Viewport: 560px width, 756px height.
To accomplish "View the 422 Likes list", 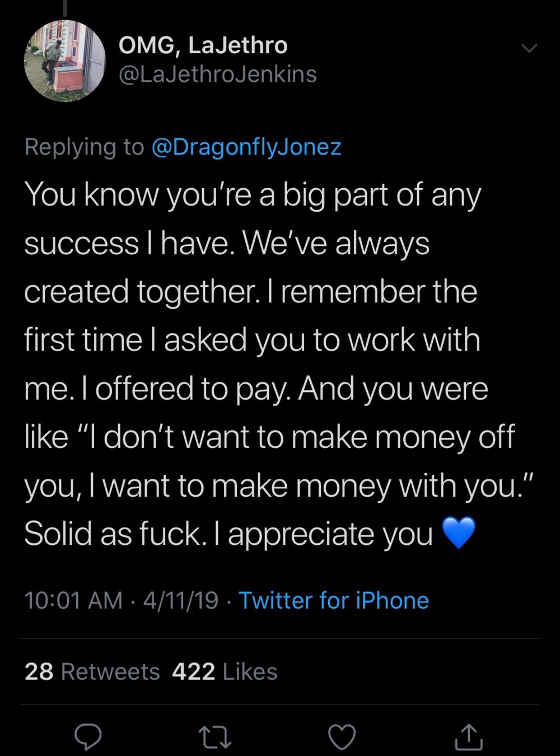I will [x=225, y=671].
